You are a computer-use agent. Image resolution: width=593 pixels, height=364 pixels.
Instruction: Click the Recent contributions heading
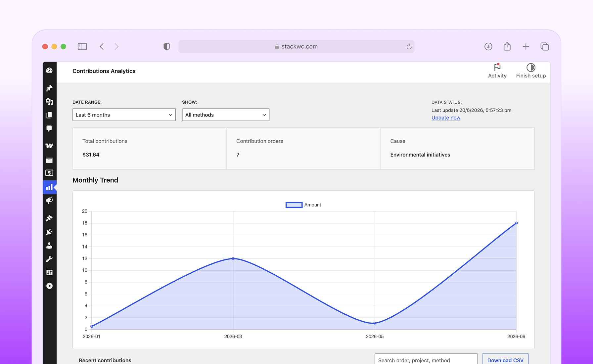tap(105, 360)
